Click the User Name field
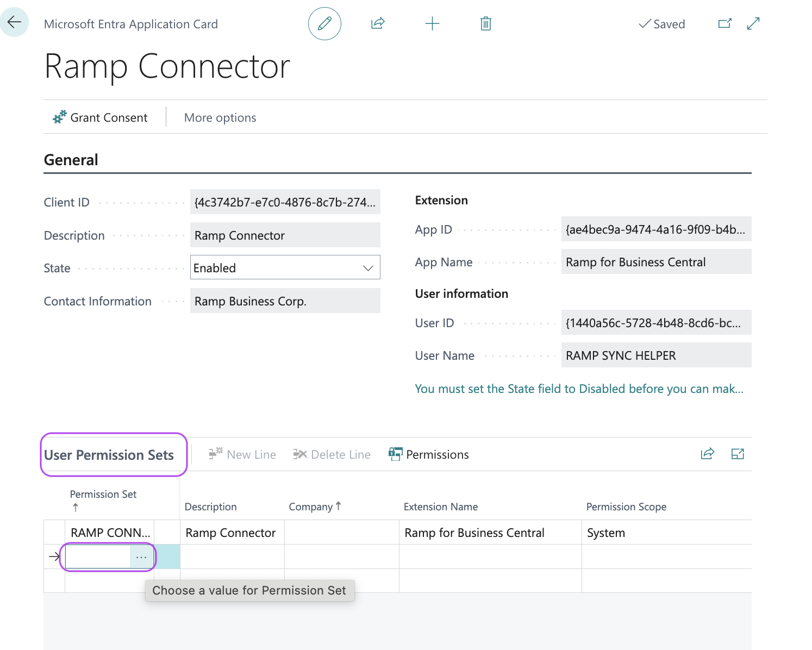 [657, 355]
